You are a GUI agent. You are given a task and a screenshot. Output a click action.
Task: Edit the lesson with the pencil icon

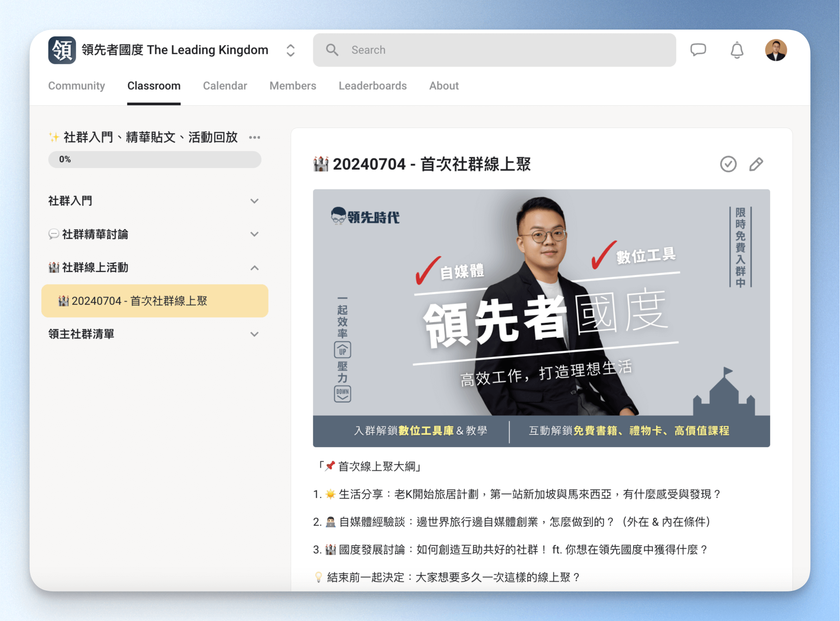point(756,164)
